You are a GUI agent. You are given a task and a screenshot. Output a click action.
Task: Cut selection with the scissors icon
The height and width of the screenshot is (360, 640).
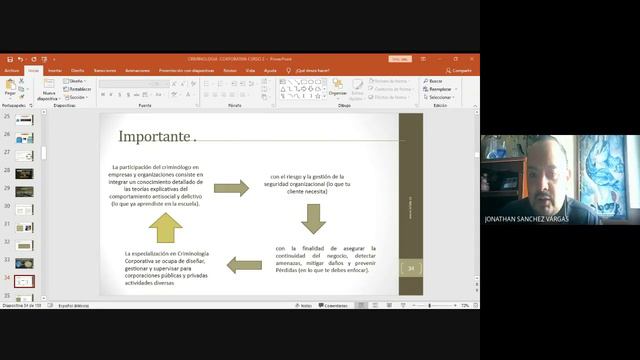pos(22,81)
